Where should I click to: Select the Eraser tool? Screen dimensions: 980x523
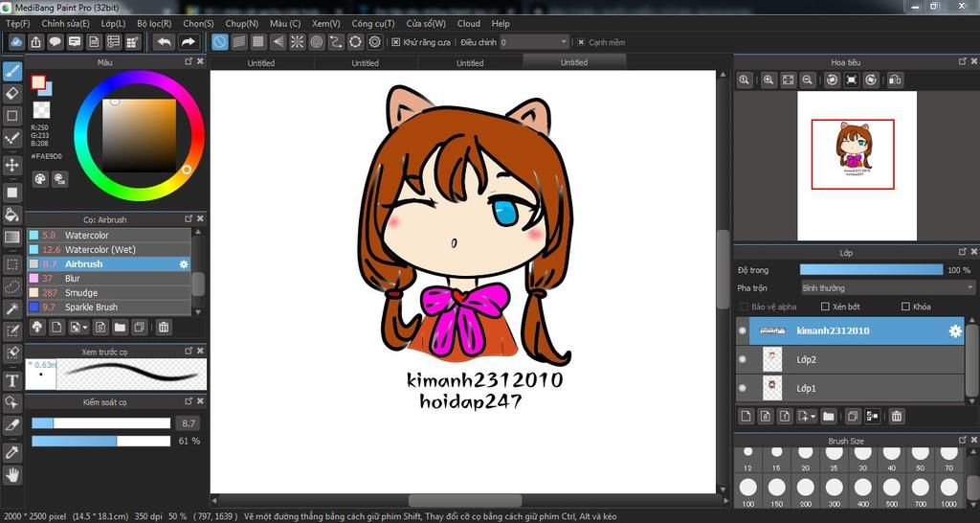11,94
